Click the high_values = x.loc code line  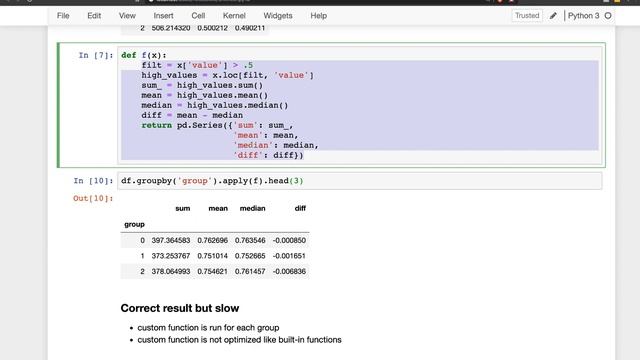pos(227,75)
